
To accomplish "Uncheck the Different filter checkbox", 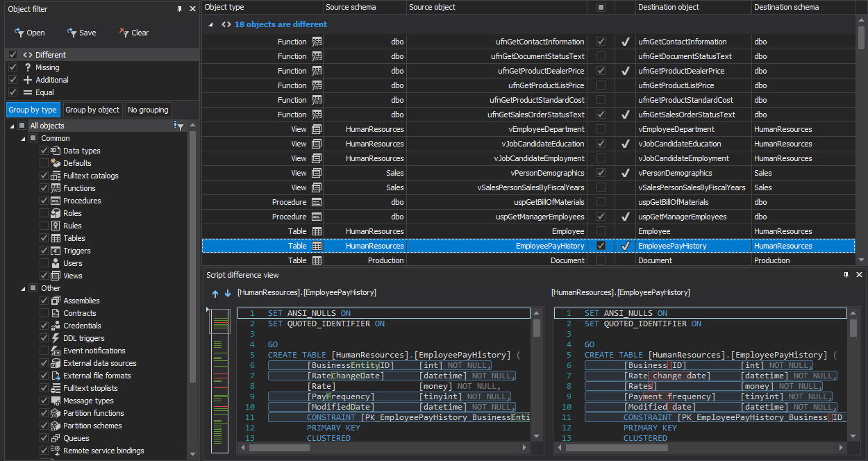I will coord(12,55).
